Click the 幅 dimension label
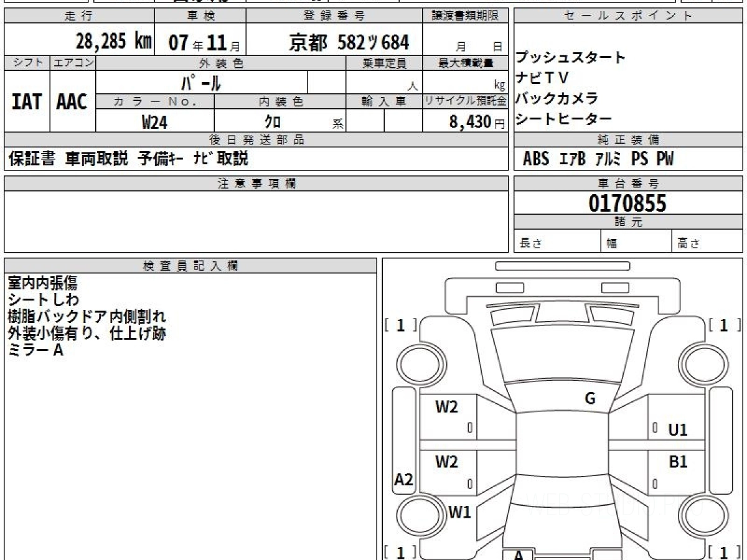 tap(612, 244)
